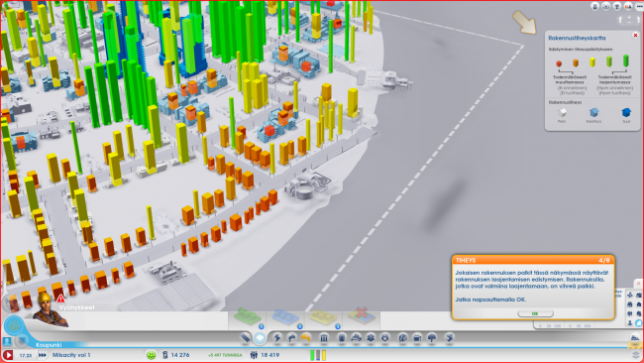
Task: Click the city name Mibacity vol 1
Action: pyautogui.click(x=71, y=355)
